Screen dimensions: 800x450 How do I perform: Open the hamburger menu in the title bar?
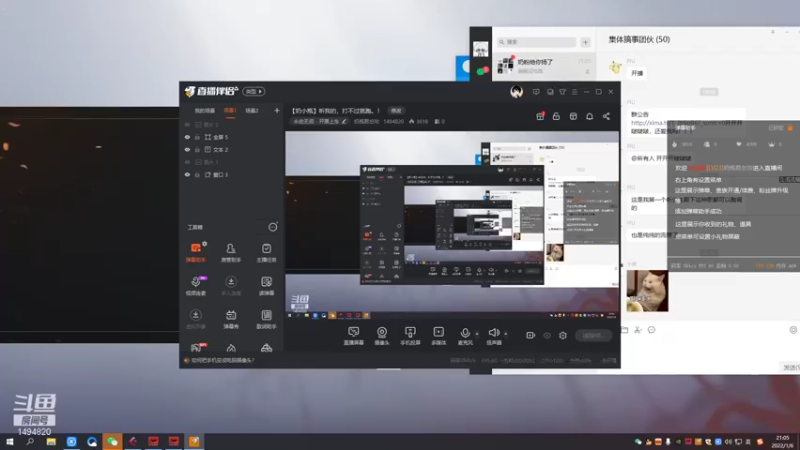tap(574, 92)
